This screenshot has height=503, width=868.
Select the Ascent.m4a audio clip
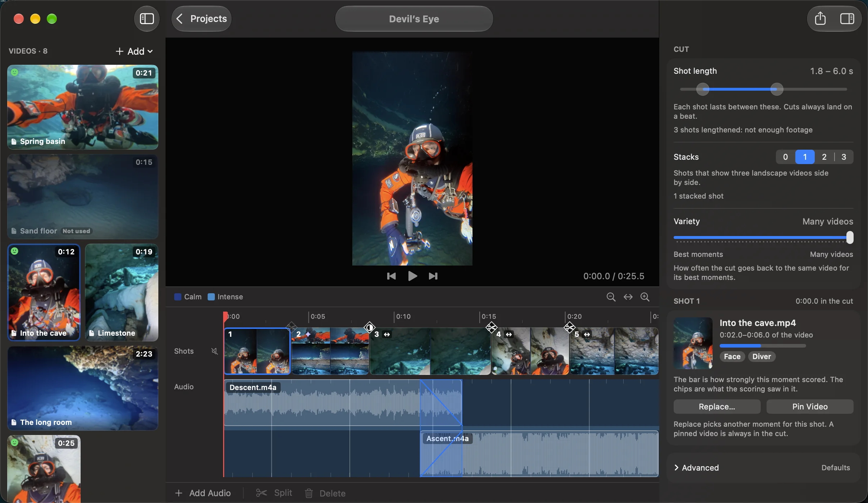coord(539,454)
